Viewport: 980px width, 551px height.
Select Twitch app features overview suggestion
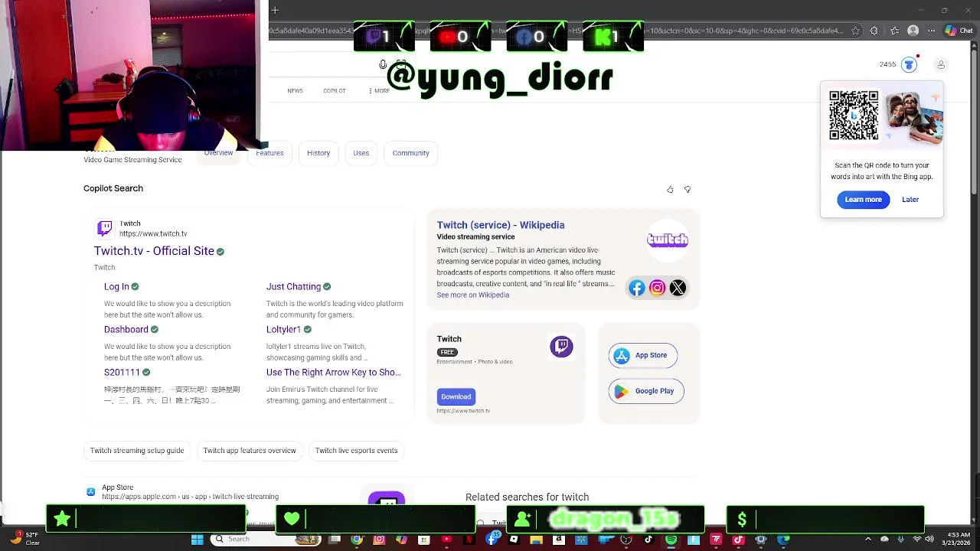pos(250,451)
